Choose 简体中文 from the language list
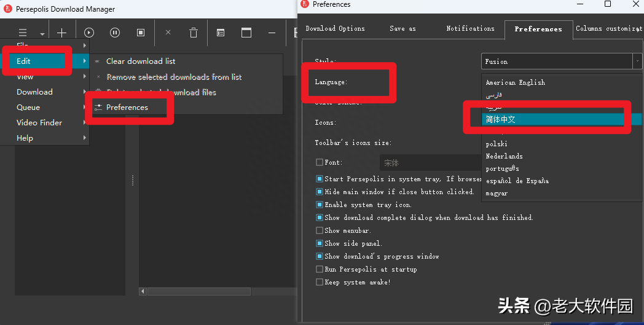Screen dimensions: 644x325 click(501, 119)
